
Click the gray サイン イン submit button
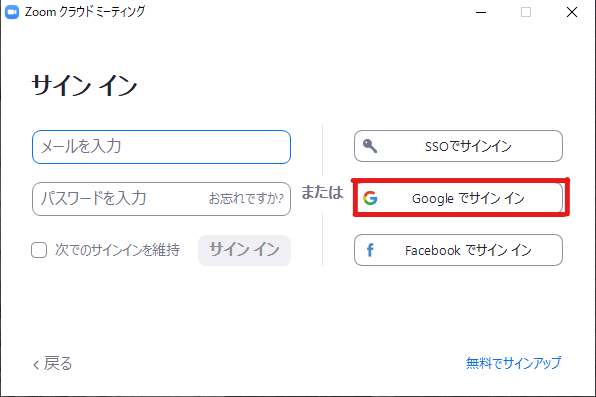244,250
